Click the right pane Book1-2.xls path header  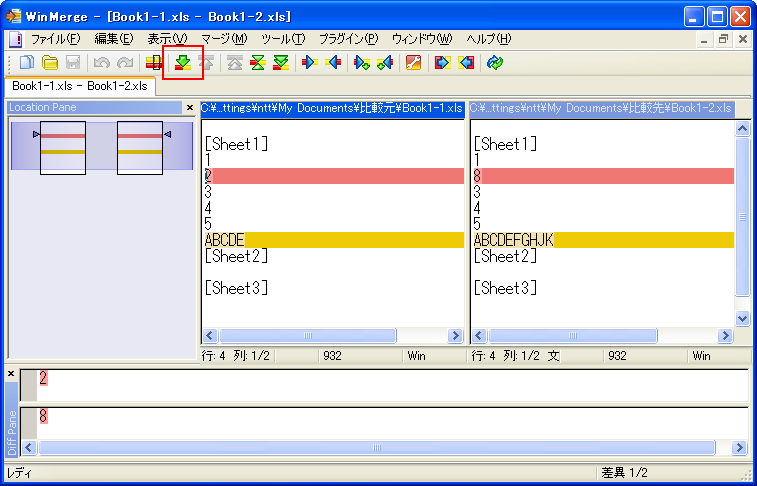[602, 108]
